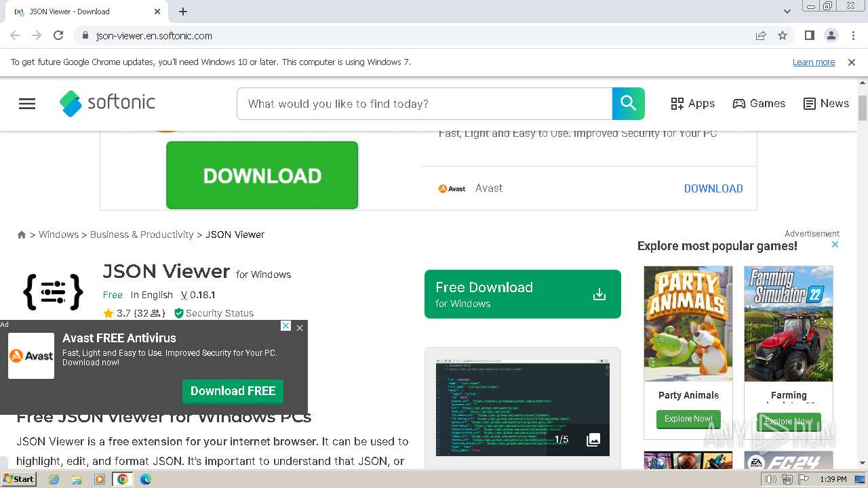The image size is (868, 488).
Task: Click the Party Animals game thumbnail
Action: [688, 323]
